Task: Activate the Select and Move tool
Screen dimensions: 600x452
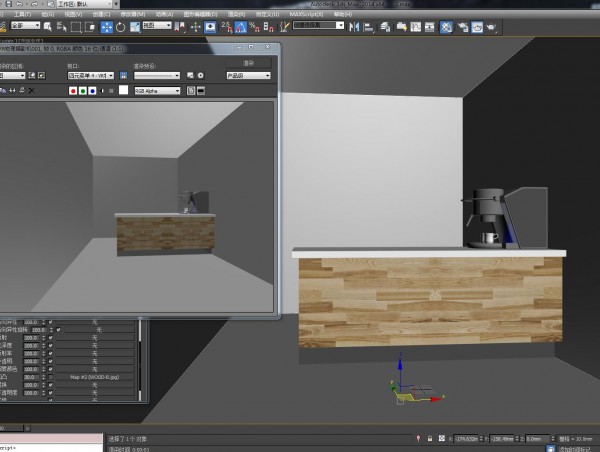Action: click(106, 27)
